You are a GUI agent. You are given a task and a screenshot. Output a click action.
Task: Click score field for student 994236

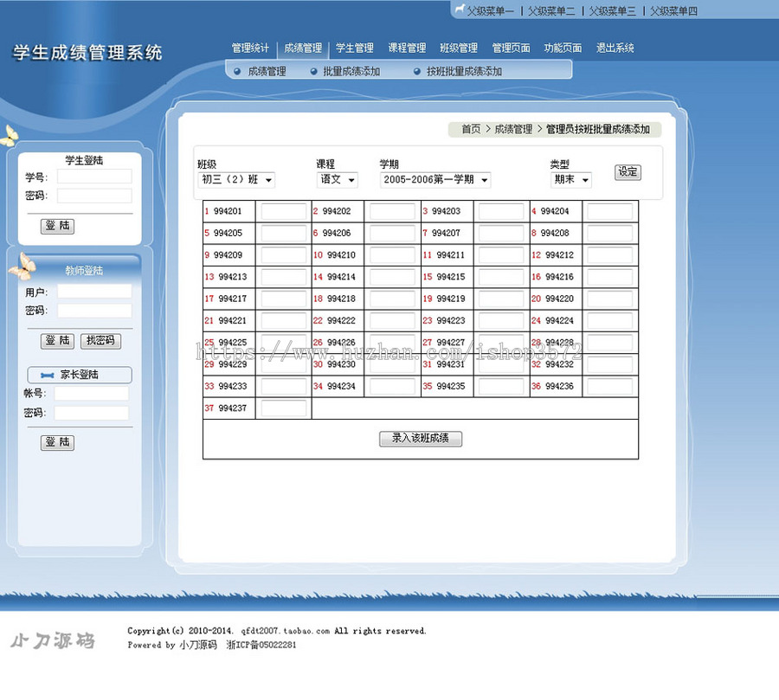tap(610, 387)
